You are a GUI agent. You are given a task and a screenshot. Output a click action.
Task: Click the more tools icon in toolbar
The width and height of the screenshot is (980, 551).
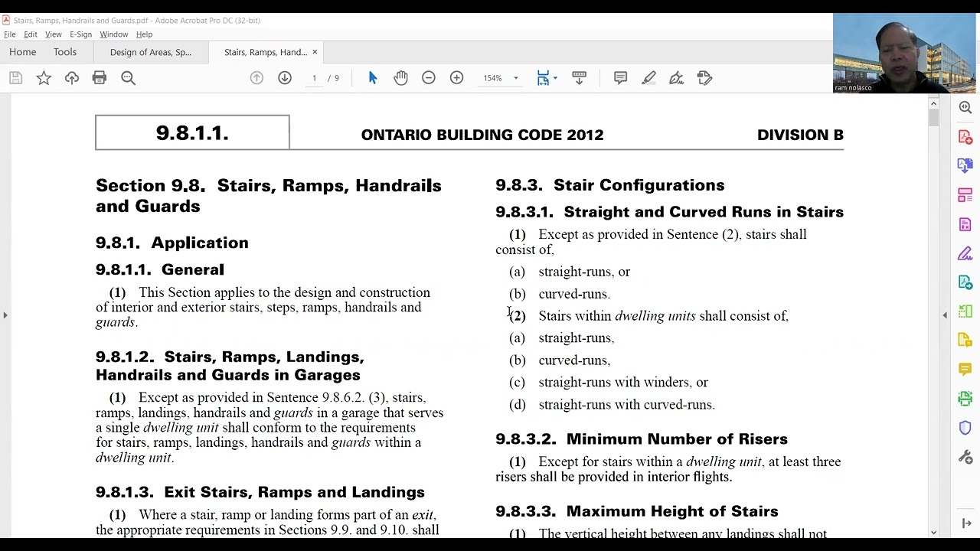(x=704, y=78)
